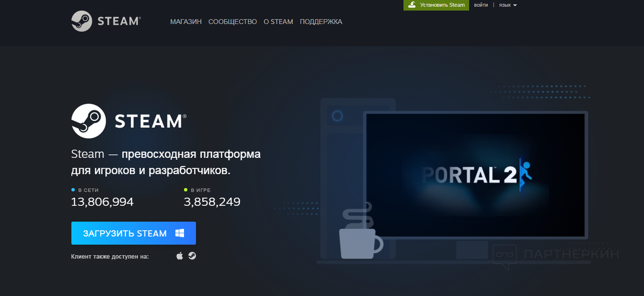
Task: Select the Apple macOS client icon
Action: (x=180, y=256)
